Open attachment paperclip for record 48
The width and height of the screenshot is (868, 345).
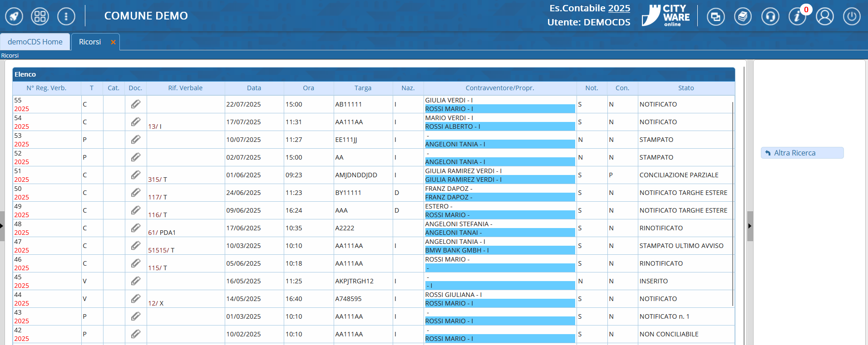pyautogui.click(x=136, y=228)
